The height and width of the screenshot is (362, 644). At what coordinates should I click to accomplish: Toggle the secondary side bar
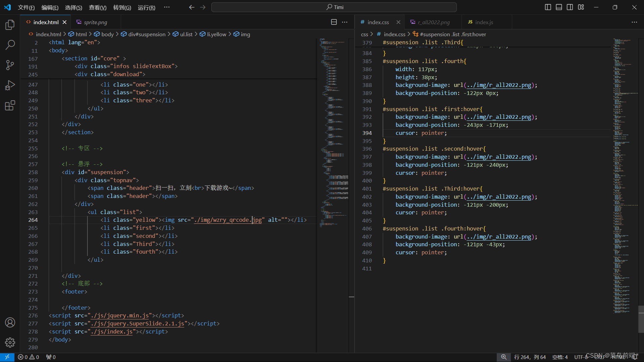570,7
